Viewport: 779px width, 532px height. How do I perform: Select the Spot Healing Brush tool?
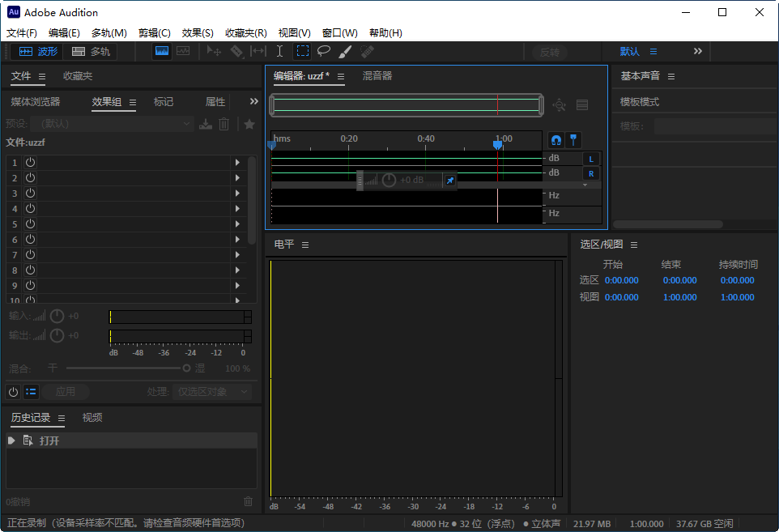coord(367,51)
